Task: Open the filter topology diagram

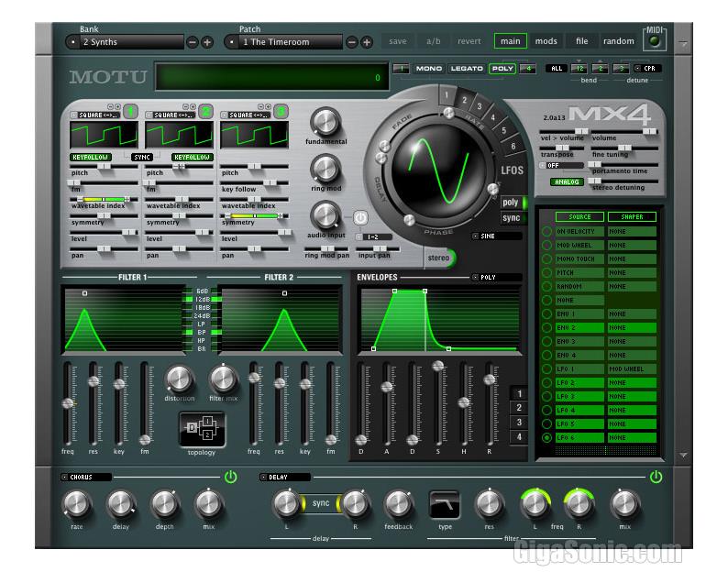Action: (202, 430)
